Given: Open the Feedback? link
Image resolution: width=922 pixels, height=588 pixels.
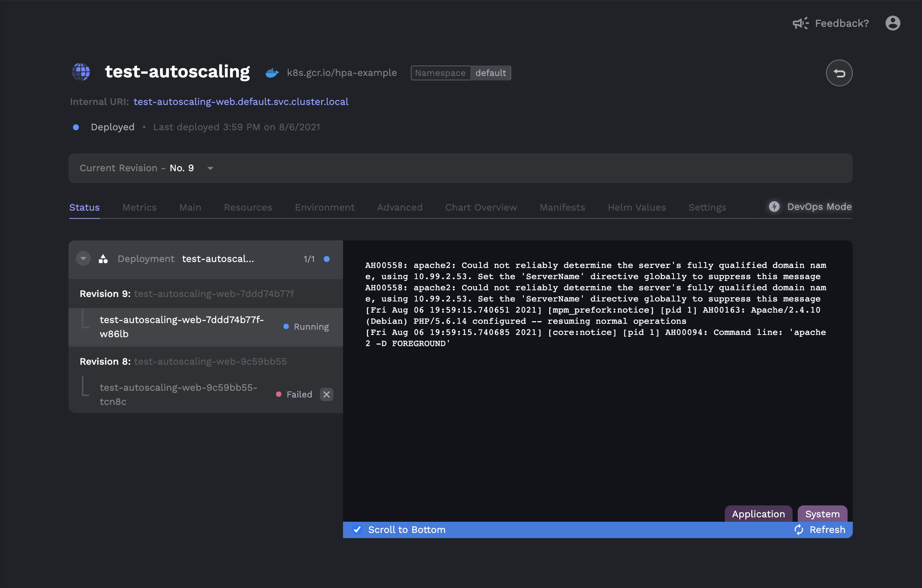Looking at the screenshot, I should [x=842, y=23].
